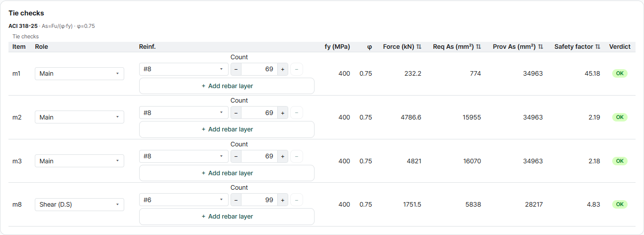Remove the rebar layer in row m1
Image resolution: width=644 pixels, height=235 pixels.
pyautogui.click(x=297, y=69)
